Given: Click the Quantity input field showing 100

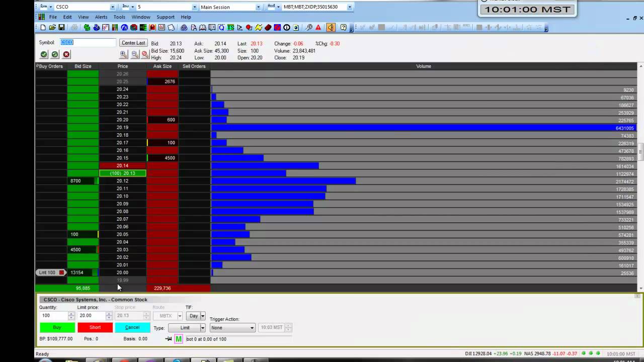Looking at the screenshot, I should [53, 316].
